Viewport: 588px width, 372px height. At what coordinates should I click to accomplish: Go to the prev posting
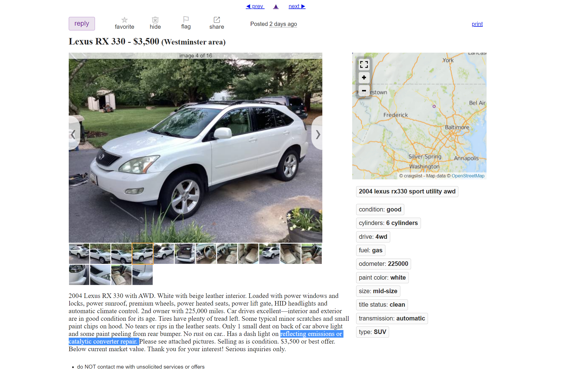tap(255, 6)
